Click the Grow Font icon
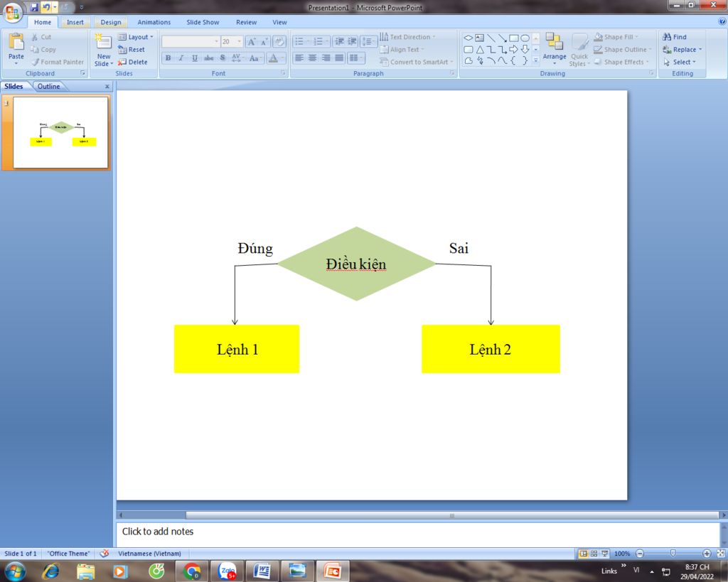The height and width of the screenshot is (582, 728). 251,42
